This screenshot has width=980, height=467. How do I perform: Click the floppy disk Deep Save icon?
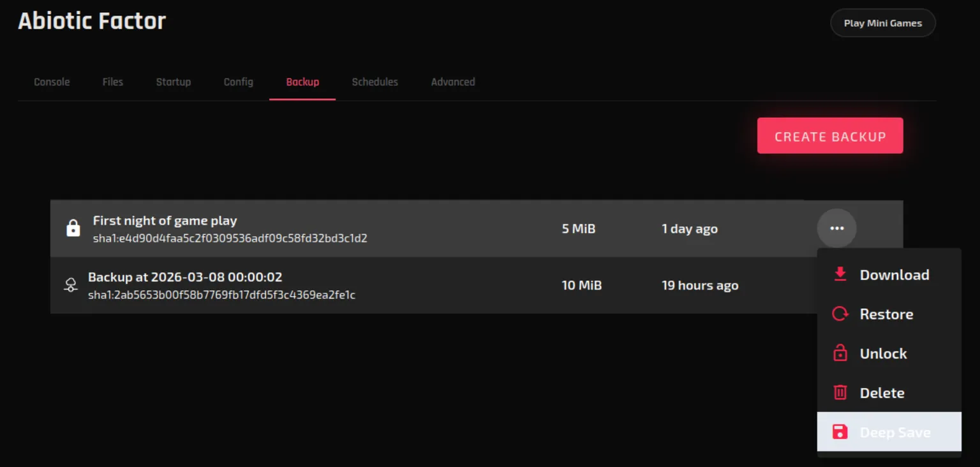point(840,432)
